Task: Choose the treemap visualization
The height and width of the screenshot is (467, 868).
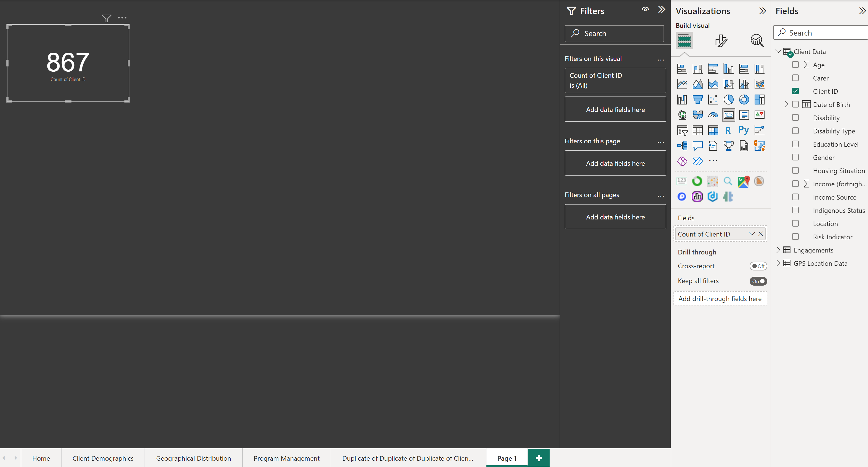Action: (759, 99)
